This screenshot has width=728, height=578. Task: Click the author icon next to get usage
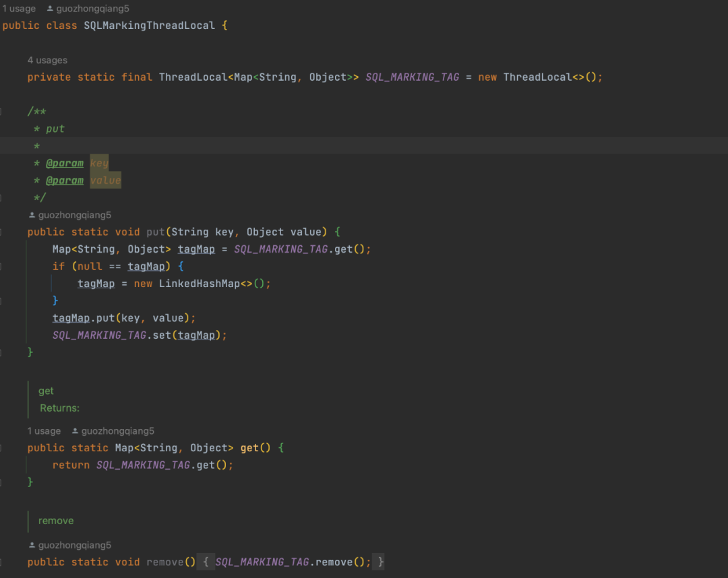point(75,431)
